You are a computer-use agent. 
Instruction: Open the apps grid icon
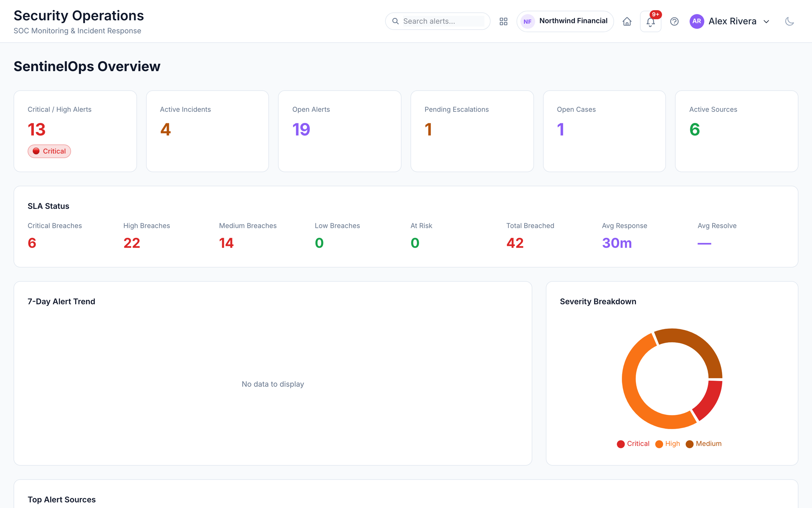point(503,21)
